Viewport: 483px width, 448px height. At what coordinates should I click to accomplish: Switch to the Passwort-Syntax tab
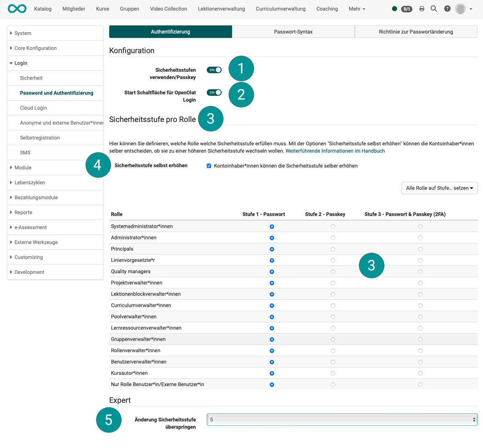tap(293, 32)
